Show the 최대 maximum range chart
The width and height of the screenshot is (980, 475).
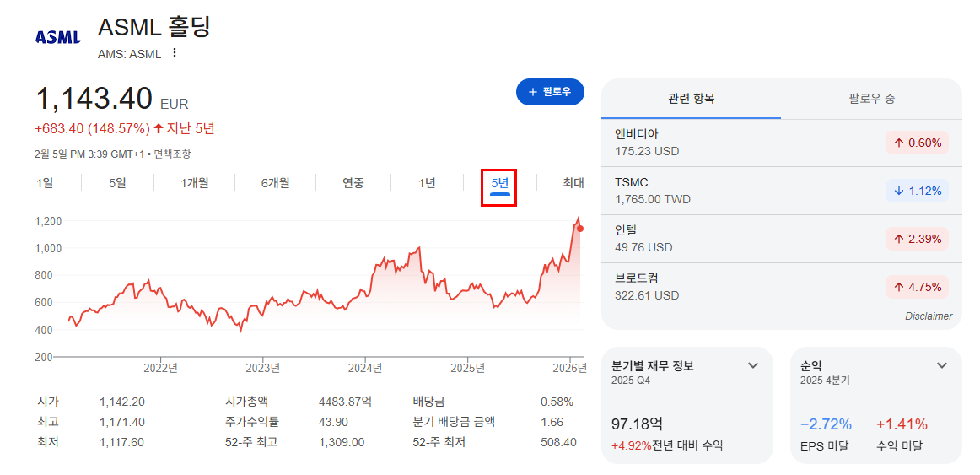point(573,183)
